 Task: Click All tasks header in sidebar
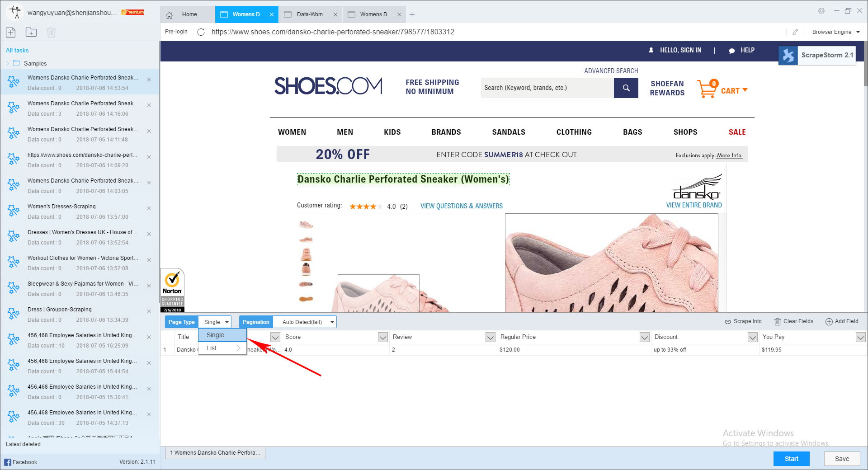coord(17,50)
